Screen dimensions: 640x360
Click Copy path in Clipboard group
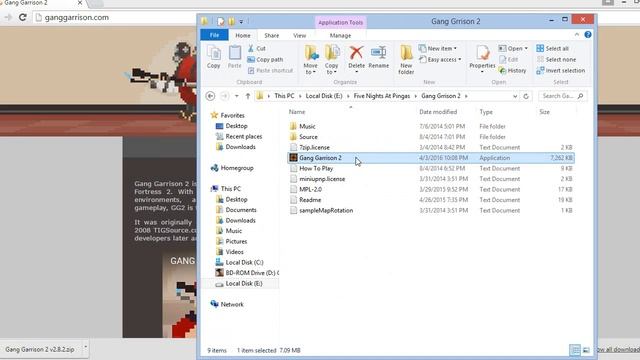point(265,59)
